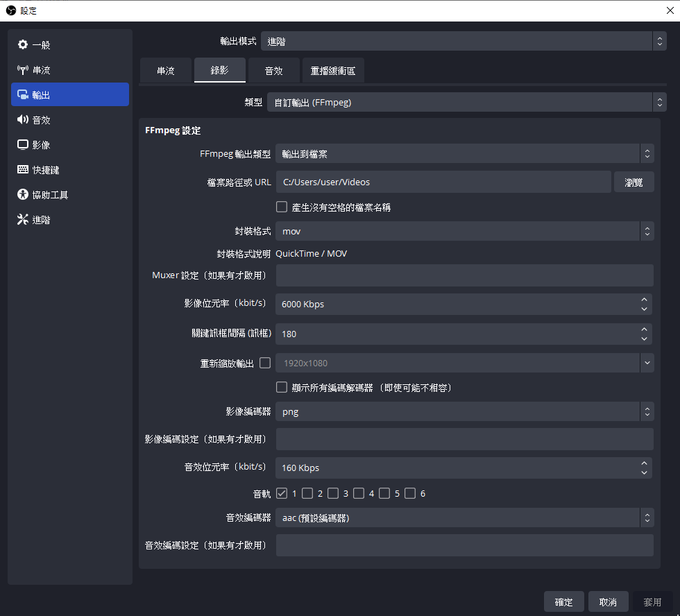Increase 影像位元率 with up arrow
Screen dimensions: 680x616
coord(644,300)
